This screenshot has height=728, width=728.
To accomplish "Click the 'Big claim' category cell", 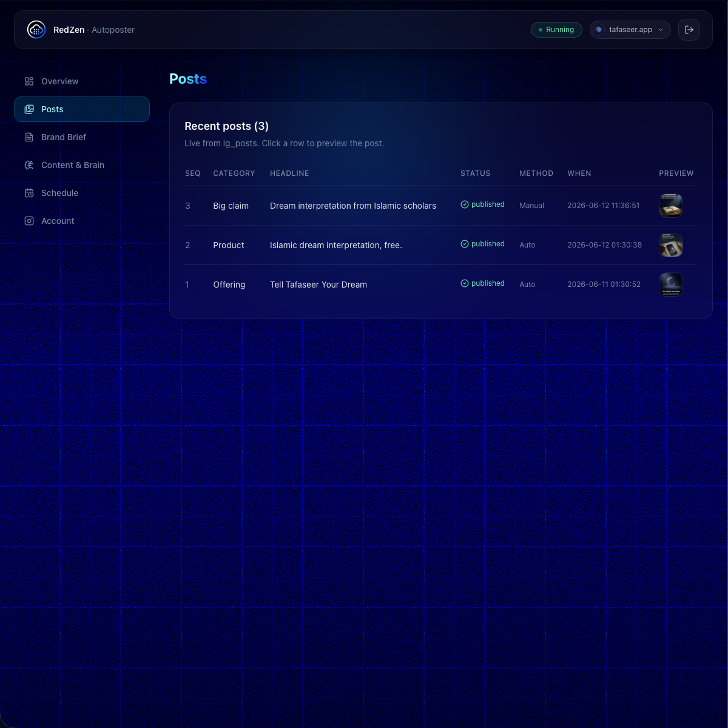I will click(231, 206).
